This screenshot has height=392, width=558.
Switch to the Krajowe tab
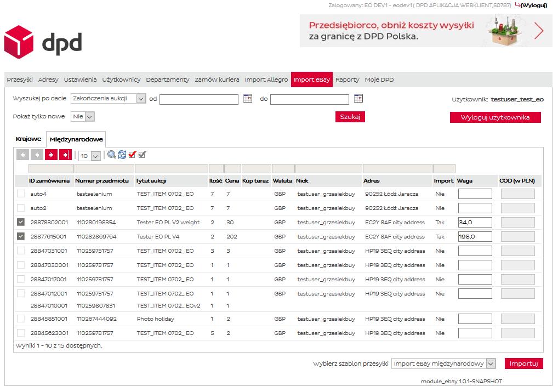point(29,139)
